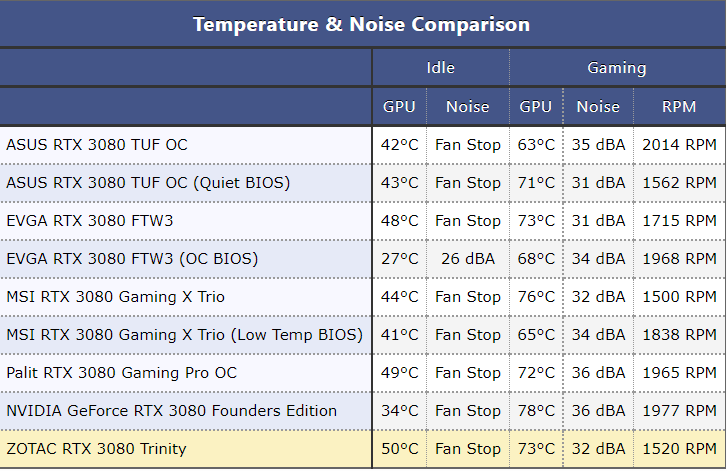The image size is (727, 471).
Task: Click the 2014 RPM value
Action: (x=679, y=145)
